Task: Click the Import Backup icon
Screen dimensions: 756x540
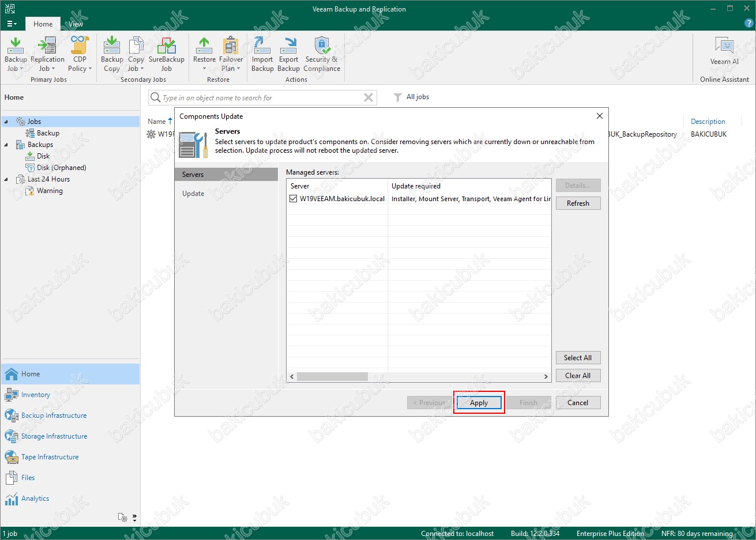Action: (x=262, y=54)
